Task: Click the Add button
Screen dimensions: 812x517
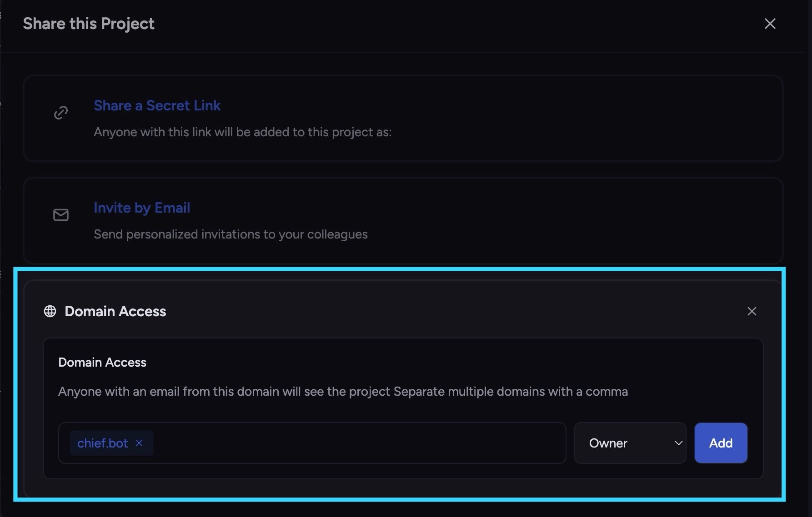Action: point(721,443)
